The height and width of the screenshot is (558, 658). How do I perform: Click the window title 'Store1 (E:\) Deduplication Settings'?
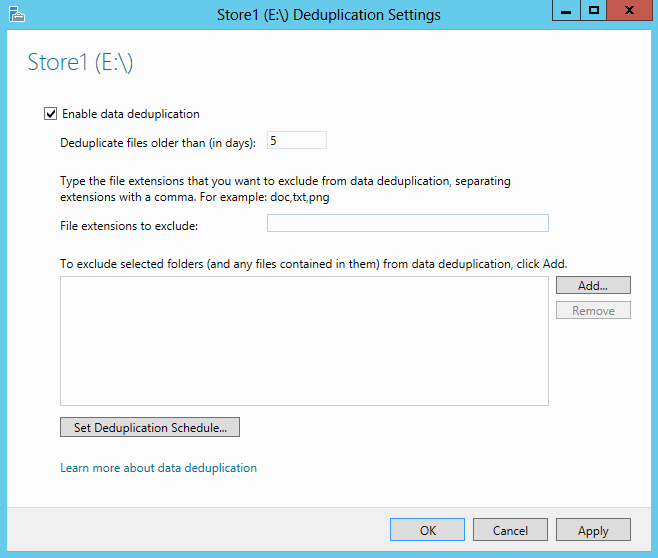[329, 15]
